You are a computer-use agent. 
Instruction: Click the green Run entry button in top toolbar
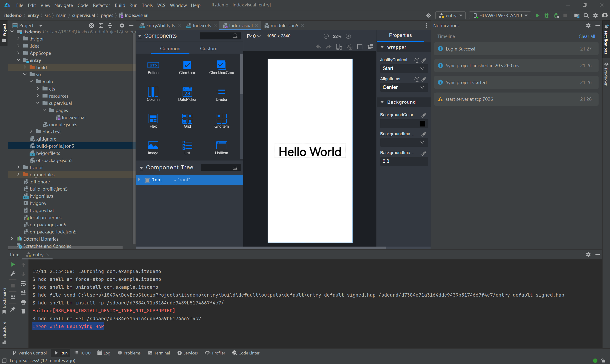coord(537,15)
